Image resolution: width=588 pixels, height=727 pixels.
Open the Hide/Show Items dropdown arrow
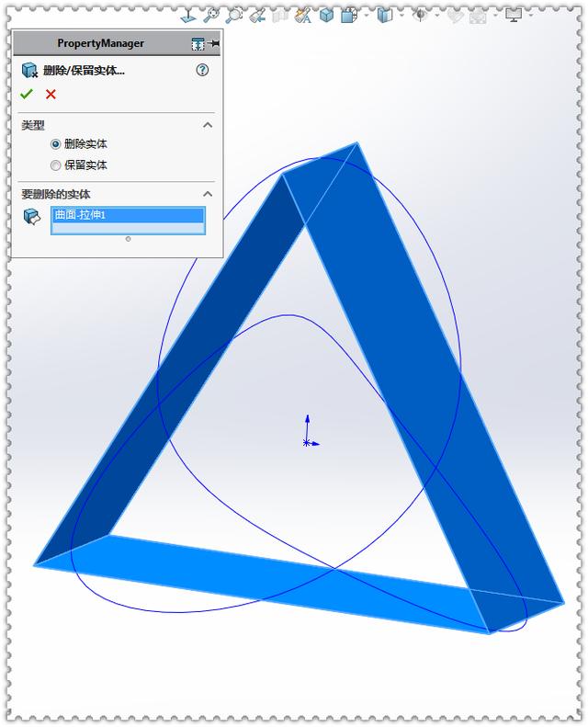coord(401,16)
